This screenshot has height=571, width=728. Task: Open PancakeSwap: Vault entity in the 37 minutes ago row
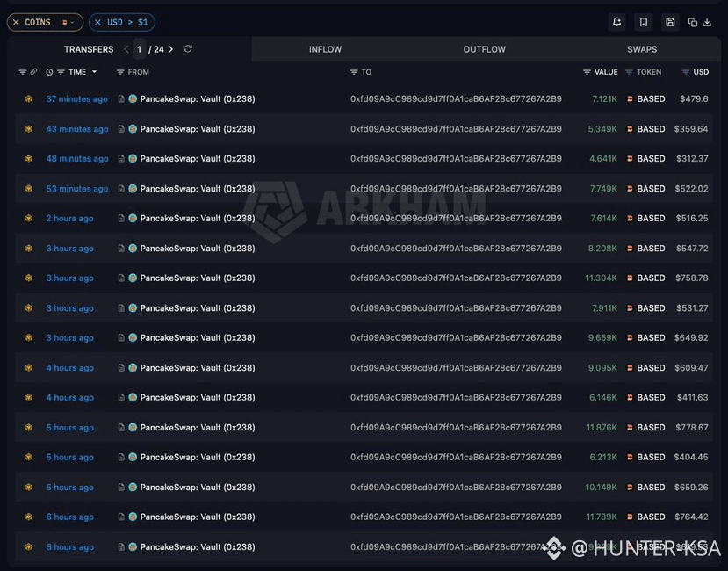(x=198, y=98)
